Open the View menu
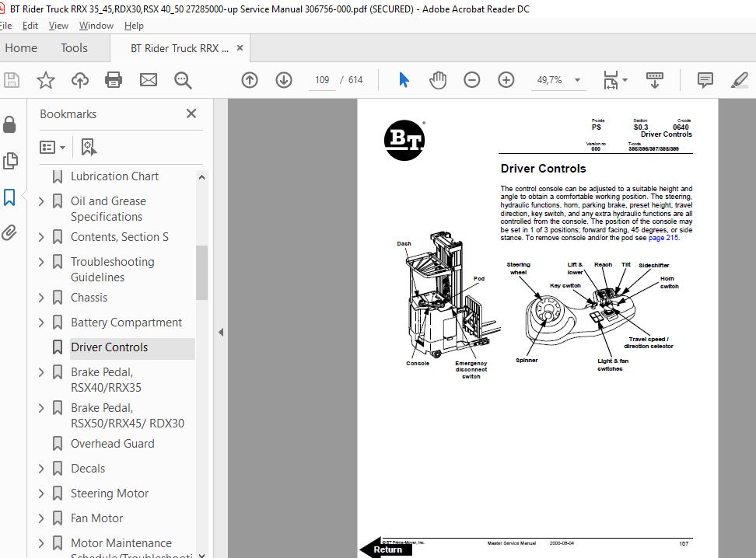The width and height of the screenshot is (756, 558). pyautogui.click(x=58, y=26)
